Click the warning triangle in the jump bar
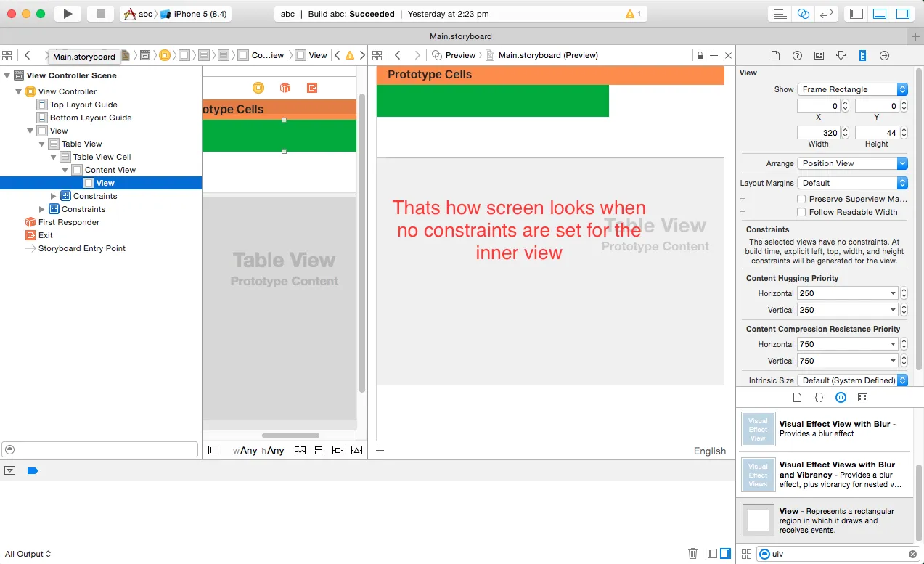Screen dimensions: 924x564 pos(350,55)
